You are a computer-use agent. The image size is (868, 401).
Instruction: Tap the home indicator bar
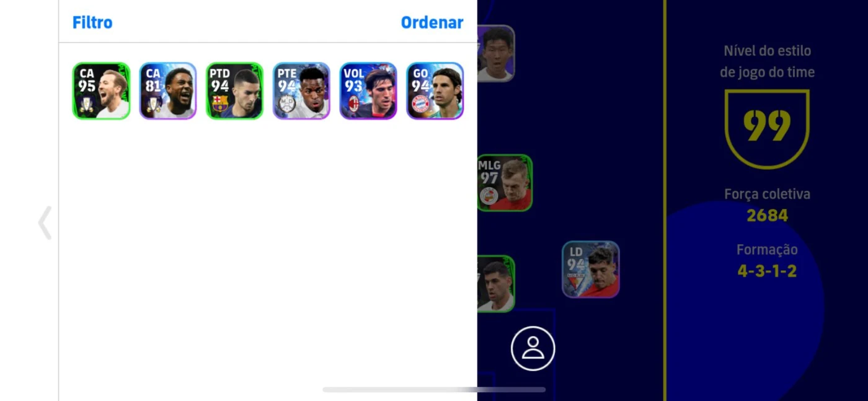click(x=434, y=390)
